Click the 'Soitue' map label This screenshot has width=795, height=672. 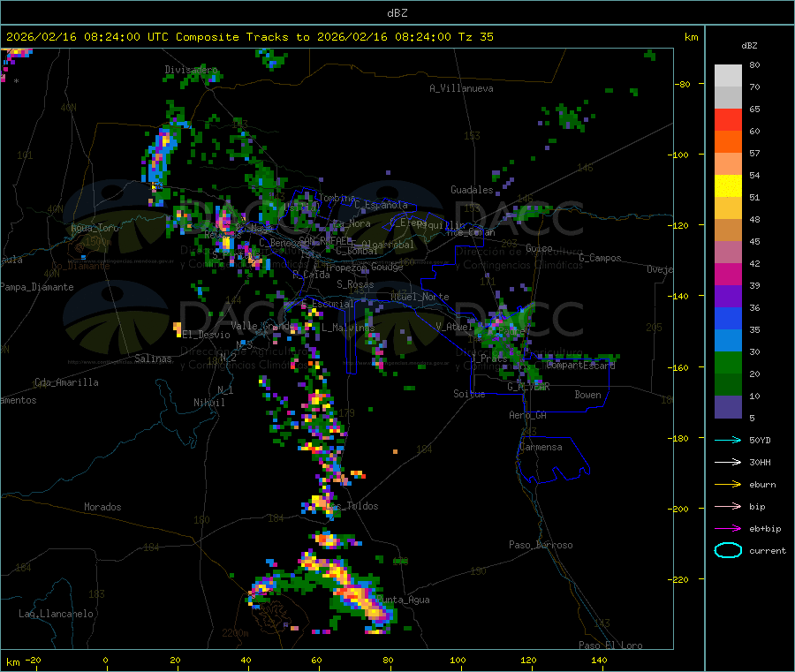(469, 393)
